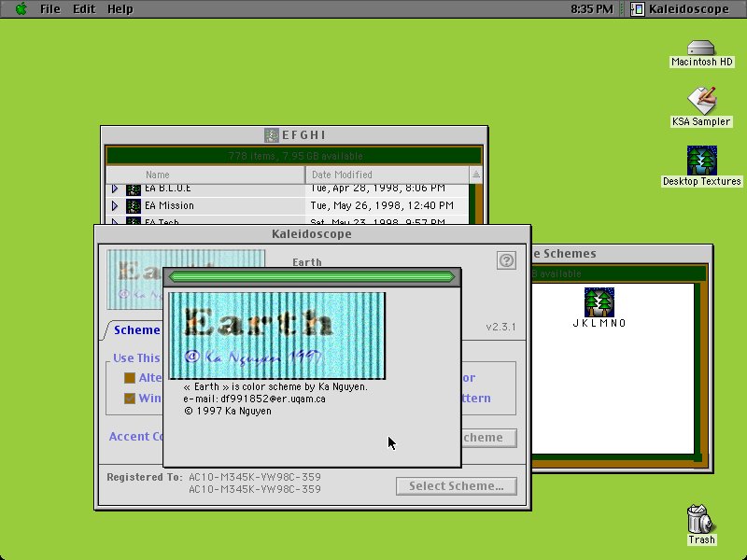Click the Kaleidoscope window title bar

click(x=312, y=234)
